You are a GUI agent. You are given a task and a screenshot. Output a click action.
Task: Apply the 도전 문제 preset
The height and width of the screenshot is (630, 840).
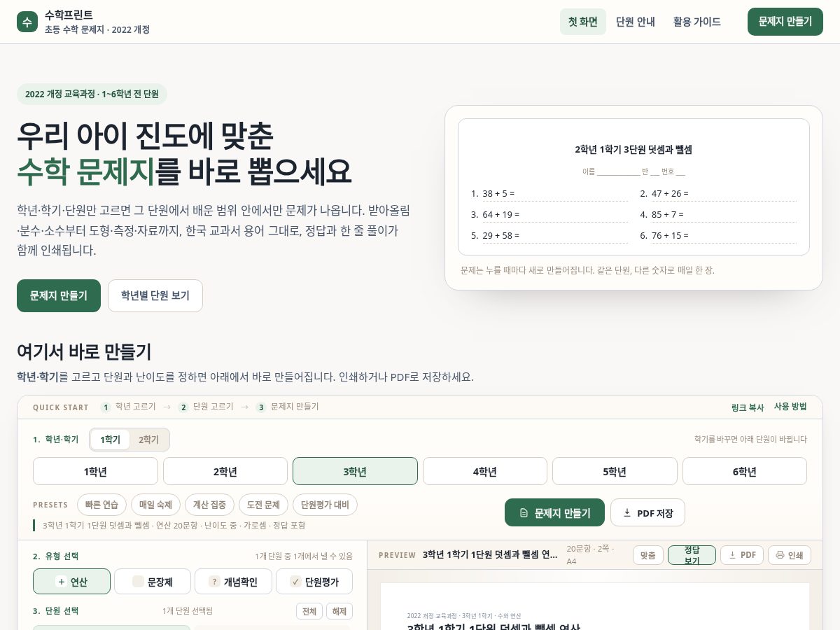[263, 505]
